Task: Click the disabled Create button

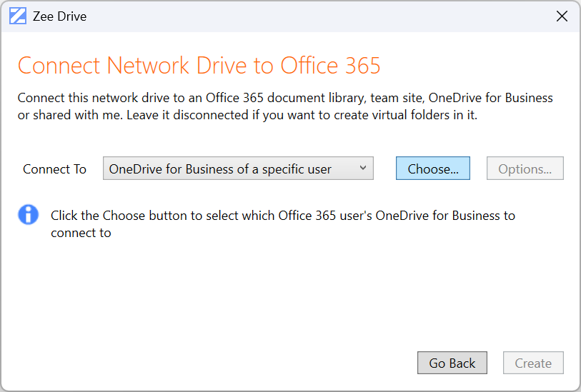Action: pos(533,363)
